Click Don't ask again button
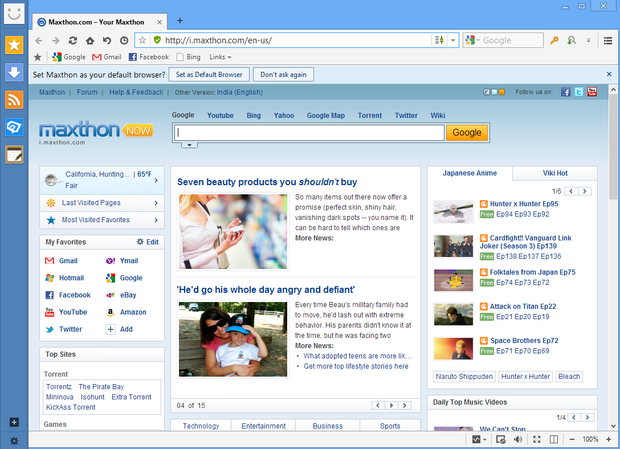 point(283,74)
